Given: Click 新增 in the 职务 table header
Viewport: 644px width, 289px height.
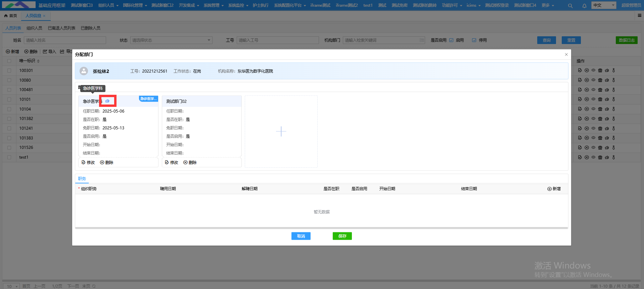Looking at the screenshot, I should pyautogui.click(x=554, y=189).
